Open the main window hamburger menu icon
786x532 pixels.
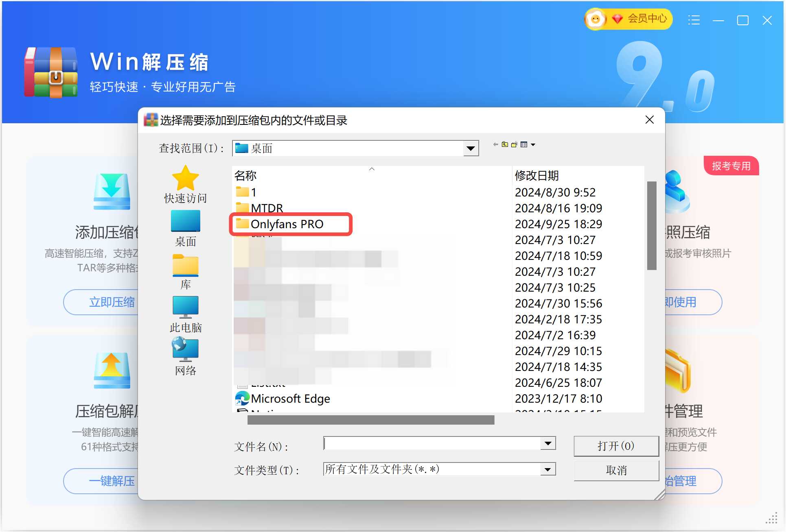[x=694, y=20]
